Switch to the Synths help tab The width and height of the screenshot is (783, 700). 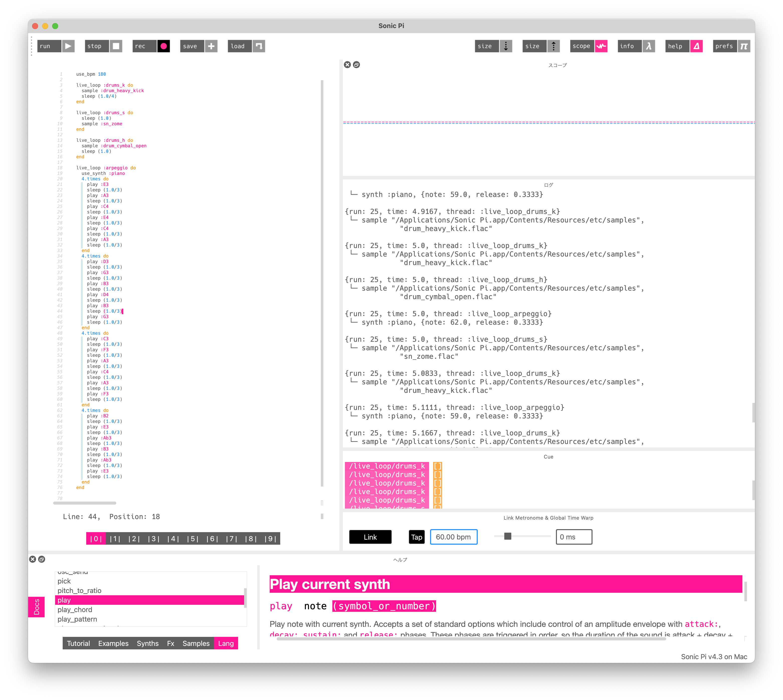[147, 643]
